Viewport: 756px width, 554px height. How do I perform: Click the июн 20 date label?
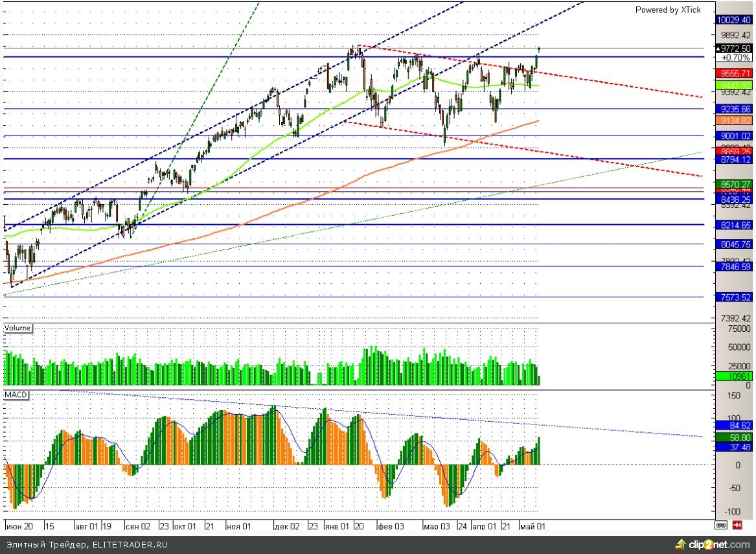pyautogui.click(x=19, y=526)
